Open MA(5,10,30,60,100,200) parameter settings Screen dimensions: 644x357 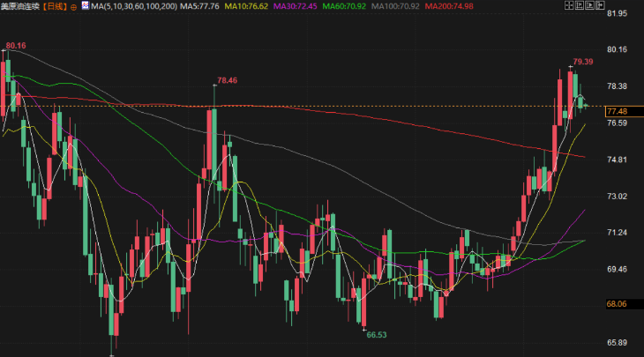click(136, 6)
